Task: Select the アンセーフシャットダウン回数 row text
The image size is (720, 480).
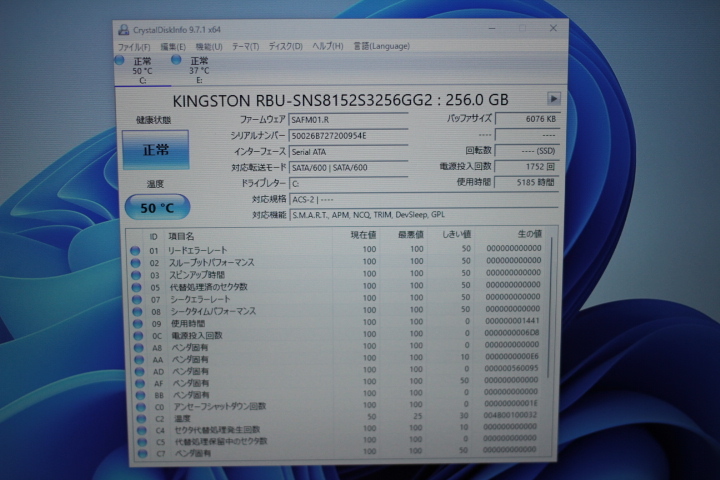Action: (x=219, y=407)
